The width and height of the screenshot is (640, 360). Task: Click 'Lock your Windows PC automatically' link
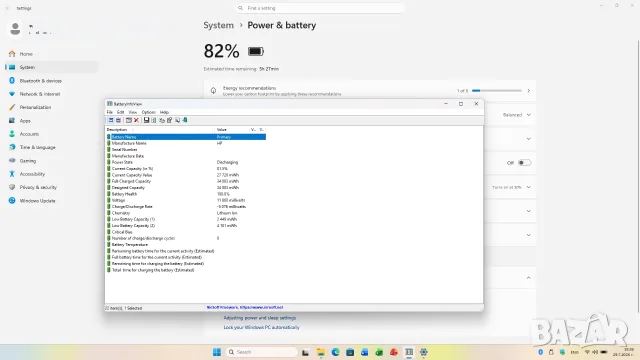coord(261,327)
